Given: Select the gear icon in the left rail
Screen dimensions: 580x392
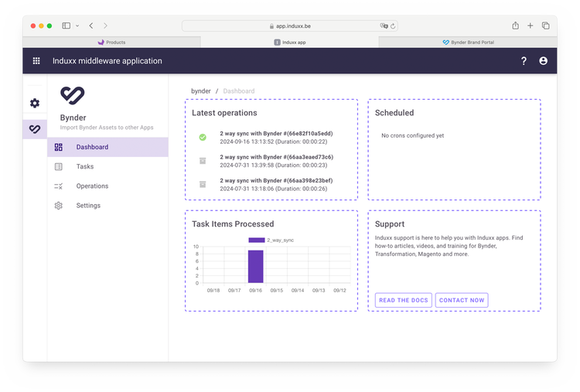Looking at the screenshot, I should [x=35, y=103].
